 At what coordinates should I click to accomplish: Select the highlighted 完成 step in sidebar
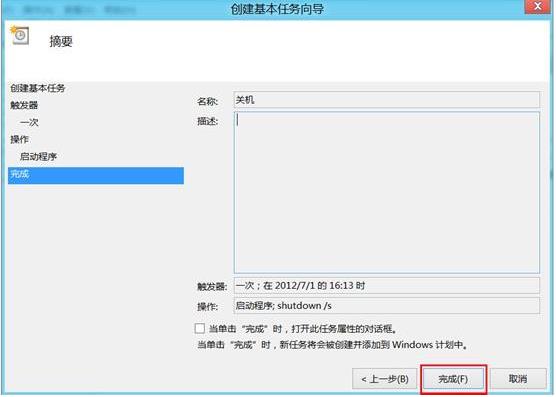96,175
